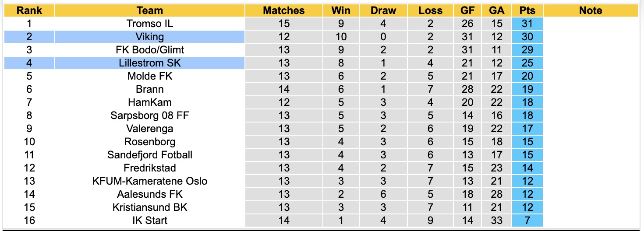The width and height of the screenshot is (644, 231).
Task: Click the IK Start team name
Action: pos(149,220)
